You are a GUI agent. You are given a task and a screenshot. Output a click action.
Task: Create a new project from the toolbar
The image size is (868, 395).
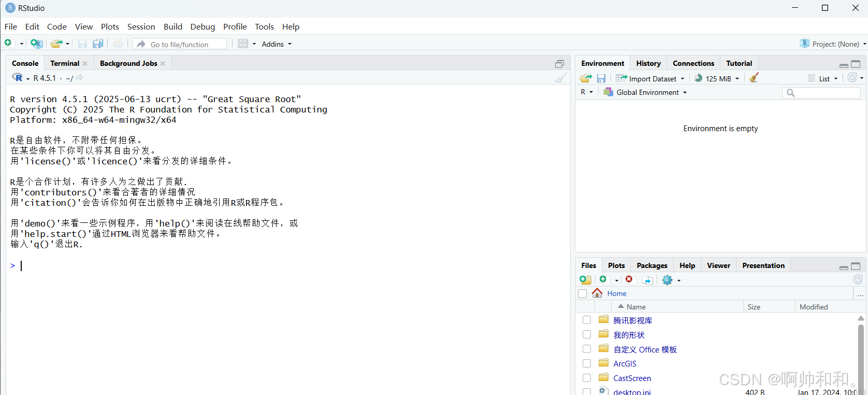[x=36, y=44]
